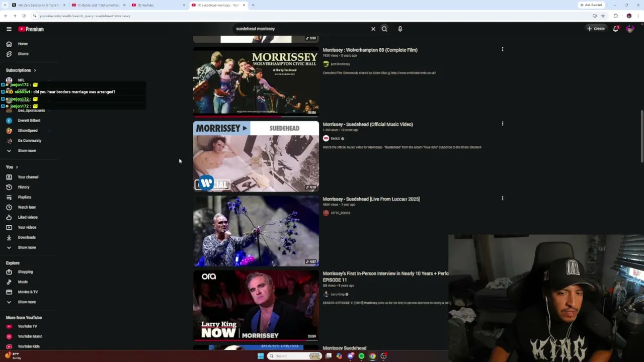This screenshot has width=644, height=362.
Task: Open Watch later list
Action: 27,207
